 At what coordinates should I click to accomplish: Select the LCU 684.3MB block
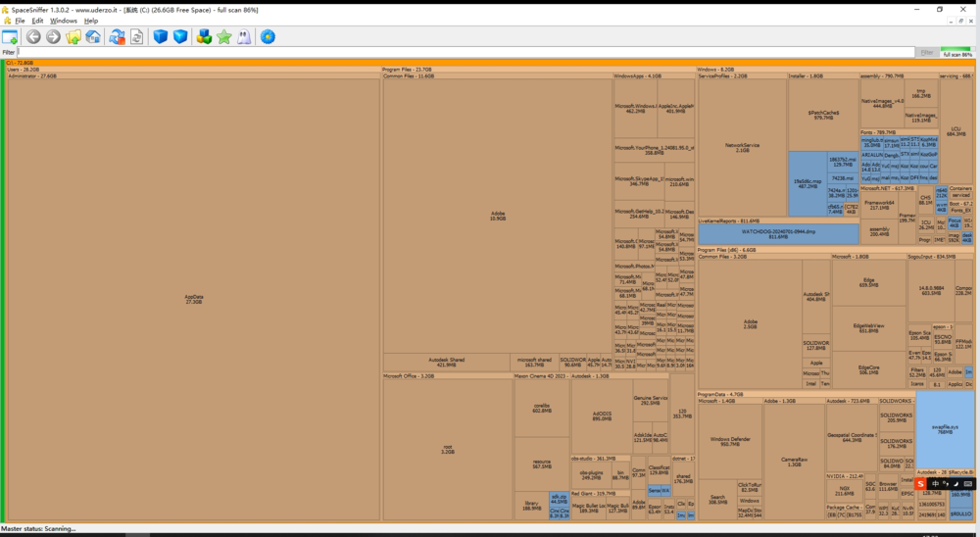tap(955, 131)
